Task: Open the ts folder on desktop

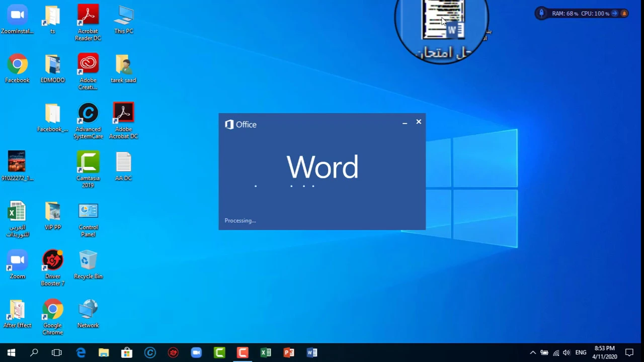Action: [x=52, y=20]
